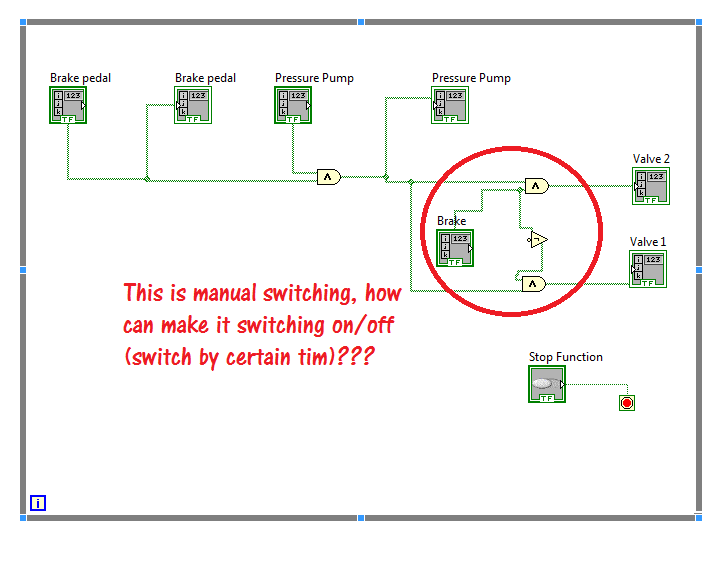727x563 pixels.
Task: Select the Pressure Pump control terminal
Action: click(293, 105)
